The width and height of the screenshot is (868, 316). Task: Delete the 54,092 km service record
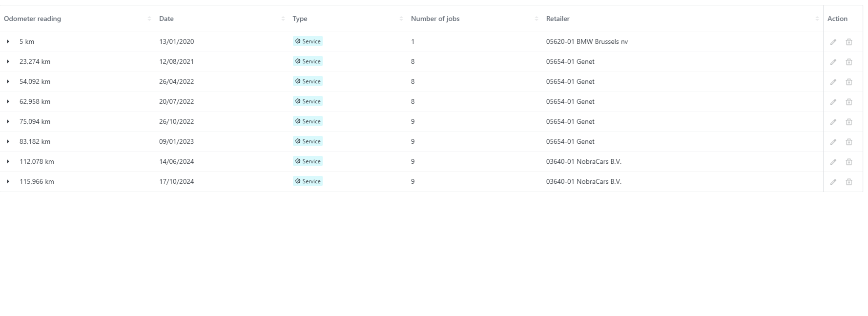point(849,82)
